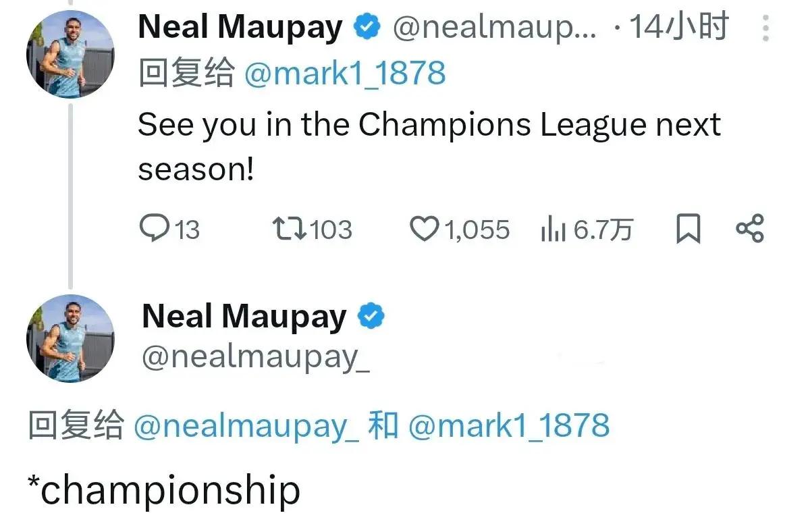
Task: View analytics bar chart showing 6.7万
Action: pyautogui.click(x=552, y=230)
